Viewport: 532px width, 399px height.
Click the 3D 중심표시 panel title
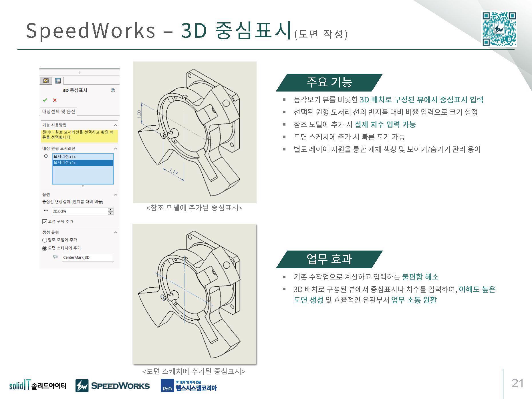(75, 90)
